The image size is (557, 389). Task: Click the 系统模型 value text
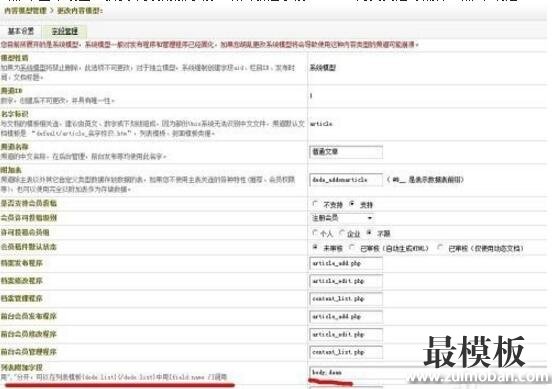click(323, 67)
